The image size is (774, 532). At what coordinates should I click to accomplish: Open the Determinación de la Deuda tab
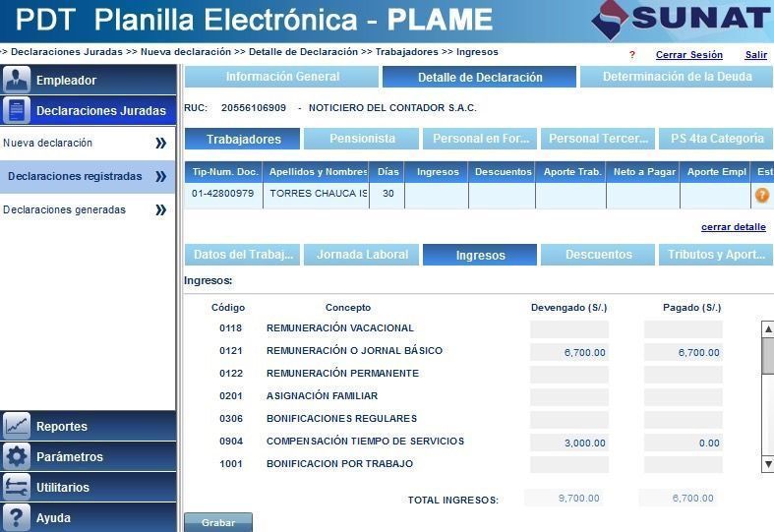click(677, 77)
